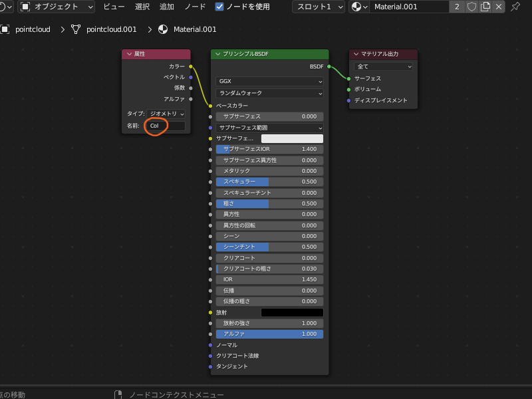Click the メタリック slider

[269, 171]
